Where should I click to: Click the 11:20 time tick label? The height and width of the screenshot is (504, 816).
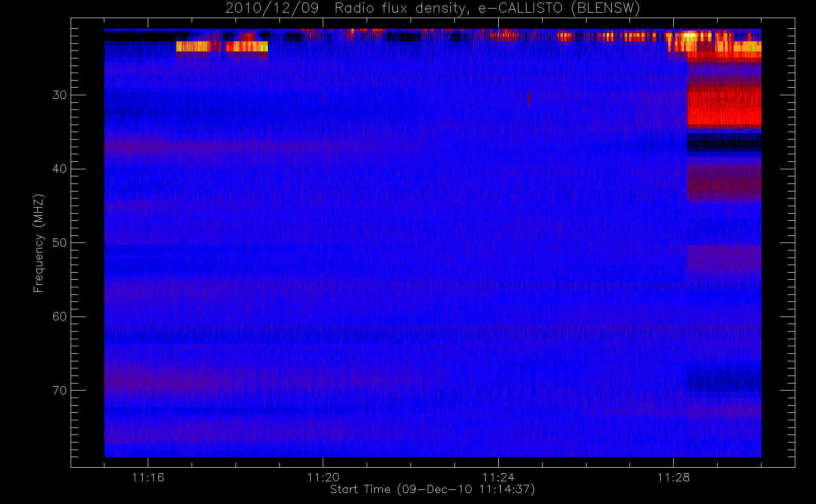[x=323, y=477]
